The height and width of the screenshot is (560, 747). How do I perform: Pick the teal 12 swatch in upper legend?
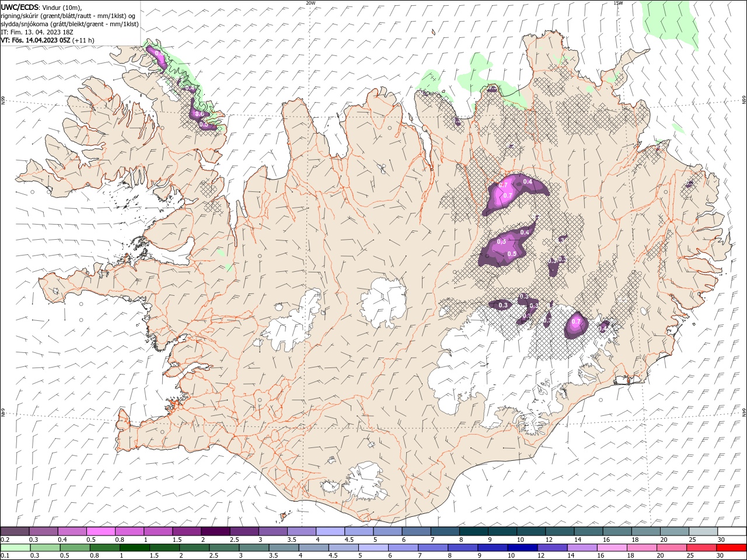click(x=560, y=531)
